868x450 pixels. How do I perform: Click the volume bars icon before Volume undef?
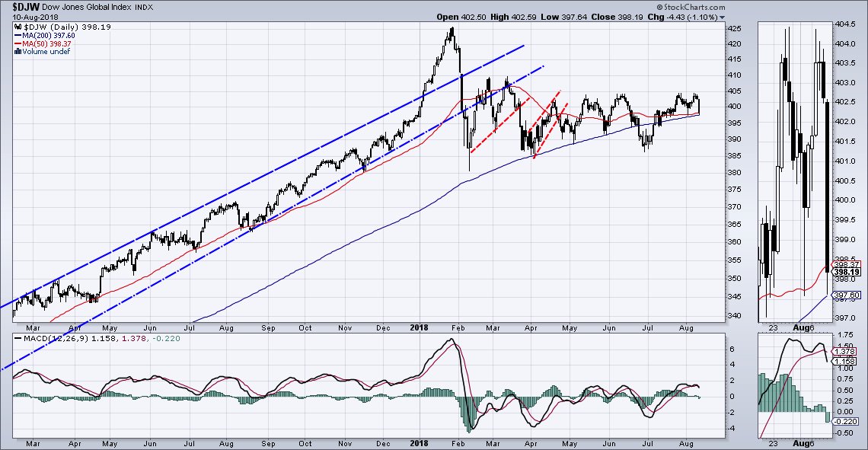(x=18, y=52)
